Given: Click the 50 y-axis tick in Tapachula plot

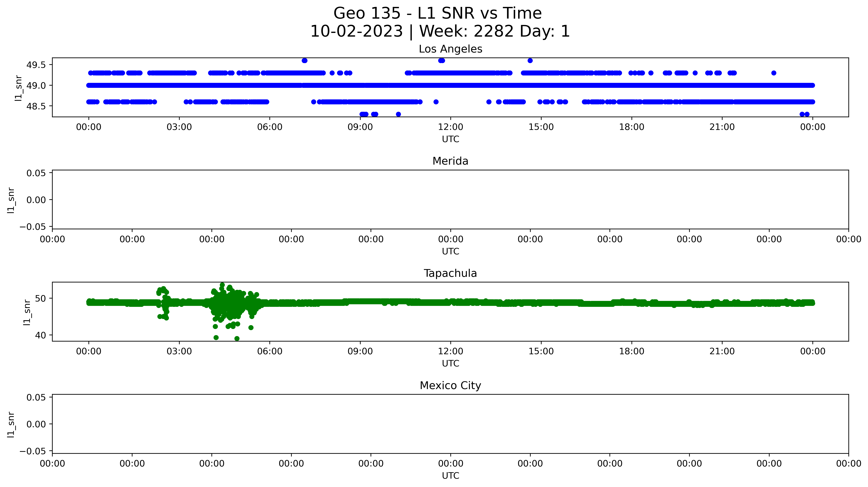Looking at the screenshot, I should [x=41, y=299].
